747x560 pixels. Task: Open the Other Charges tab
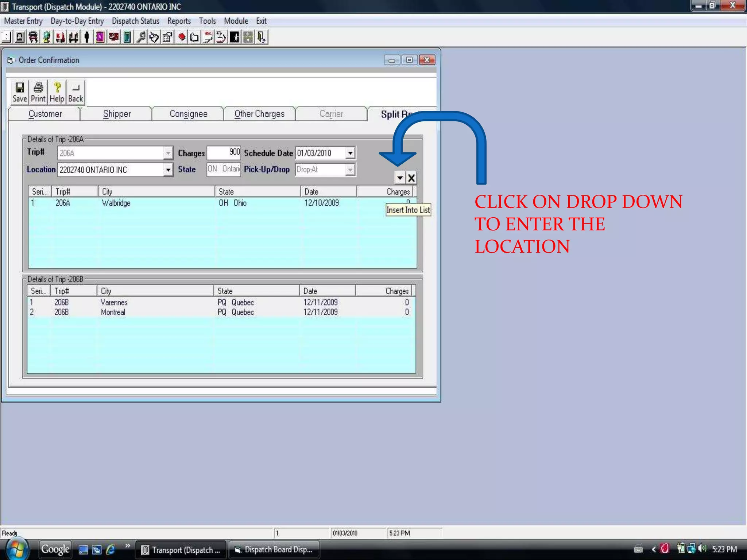point(259,114)
